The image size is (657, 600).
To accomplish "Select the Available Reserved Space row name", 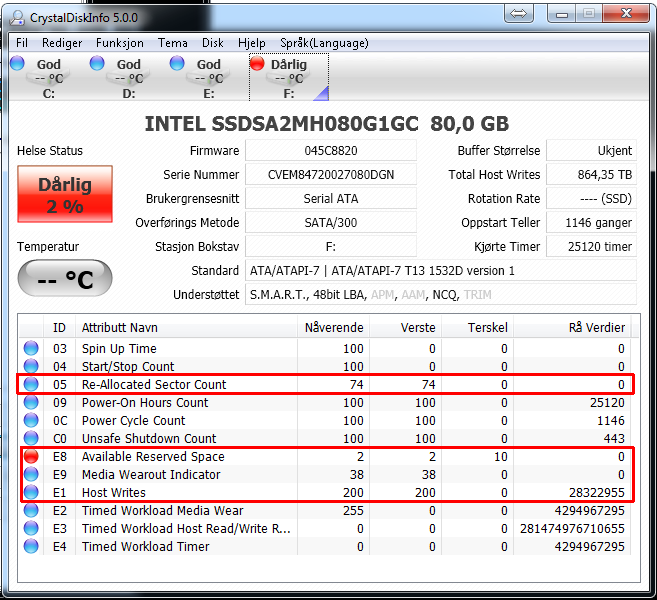I will point(153,456).
